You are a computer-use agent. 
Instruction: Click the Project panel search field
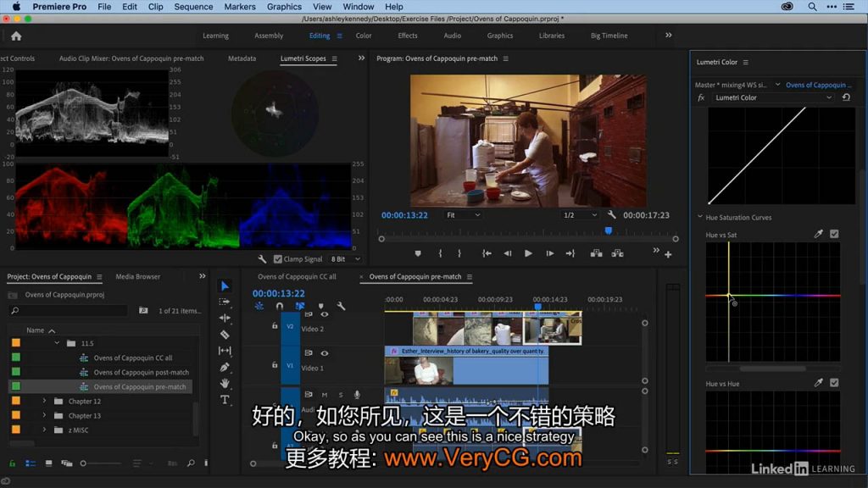tap(68, 311)
